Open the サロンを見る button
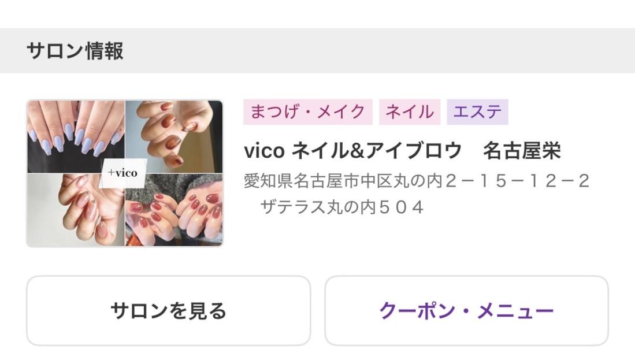Image resolution: width=635 pixels, height=364 pixels. pyautogui.click(x=169, y=310)
